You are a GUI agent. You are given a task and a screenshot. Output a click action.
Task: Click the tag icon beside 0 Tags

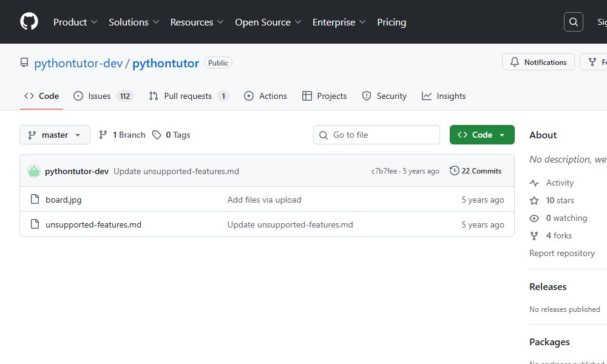point(157,135)
